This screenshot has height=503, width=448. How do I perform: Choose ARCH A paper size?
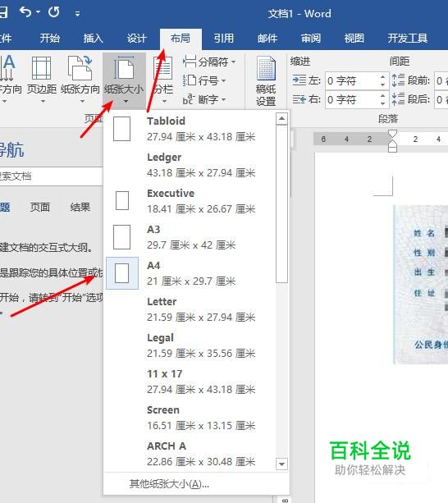pos(190,454)
